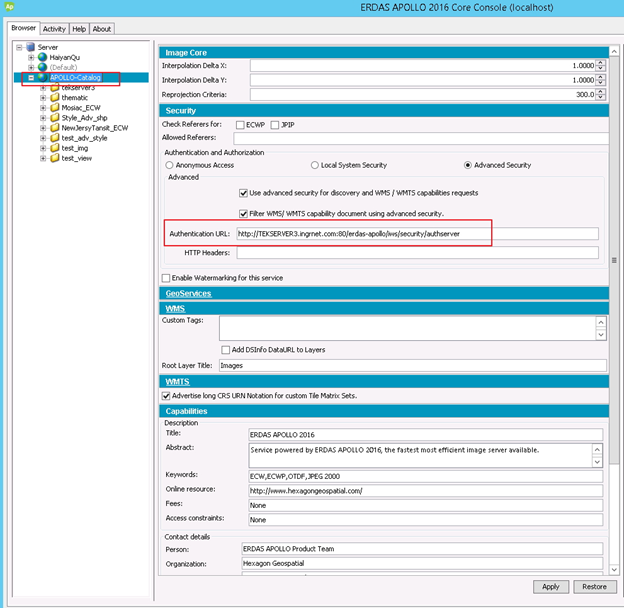The image size is (624, 608).
Task: Expand the test_view tree node
Action: [43, 158]
